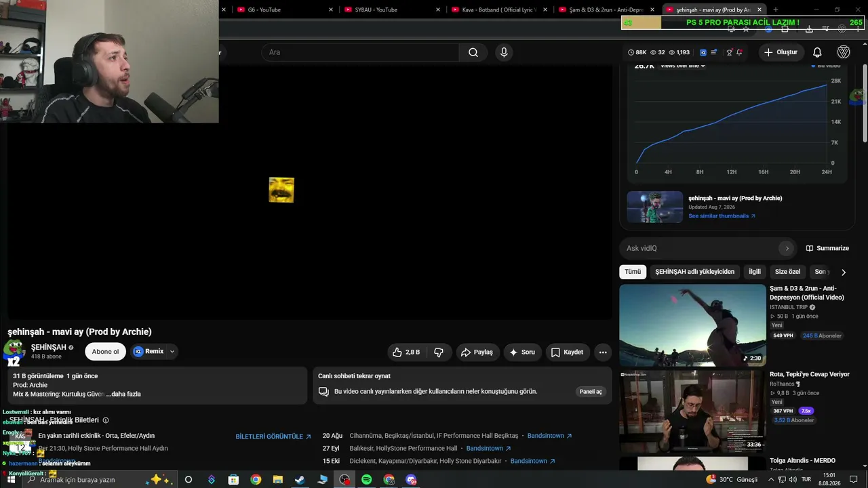Image resolution: width=868 pixels, height=488 pixels.
Task: Show hidden system tray icons chevron
Action: click(x=770, y=480)
